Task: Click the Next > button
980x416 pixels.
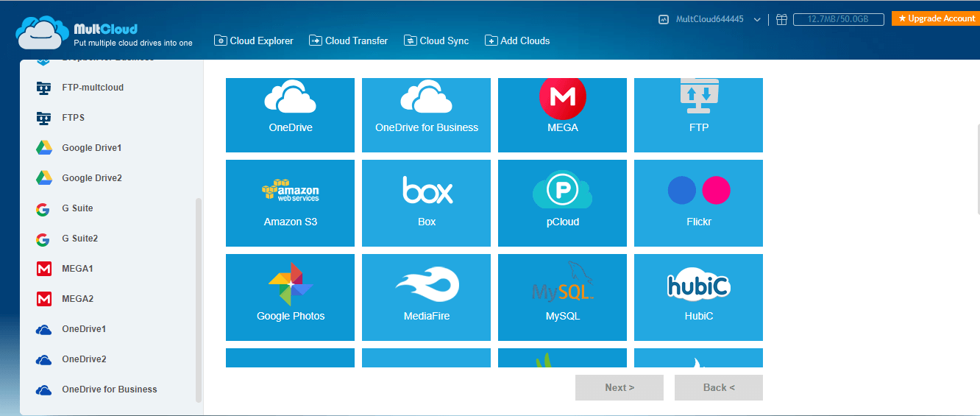Action: 619,388
